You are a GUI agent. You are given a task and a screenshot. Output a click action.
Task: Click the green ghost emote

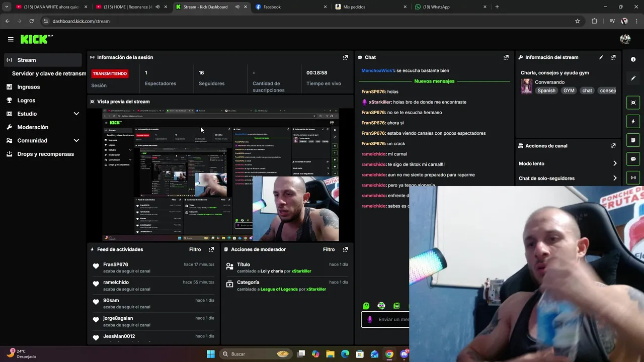366,306
